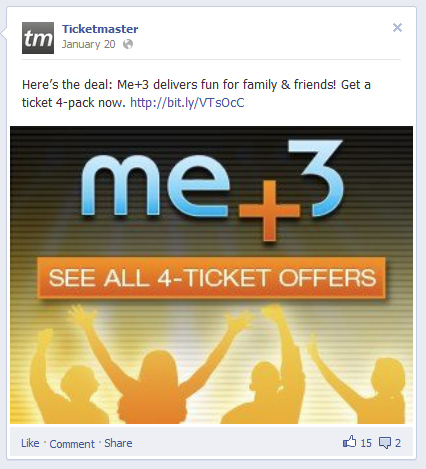Hide post with the X button

click(397, 28)
